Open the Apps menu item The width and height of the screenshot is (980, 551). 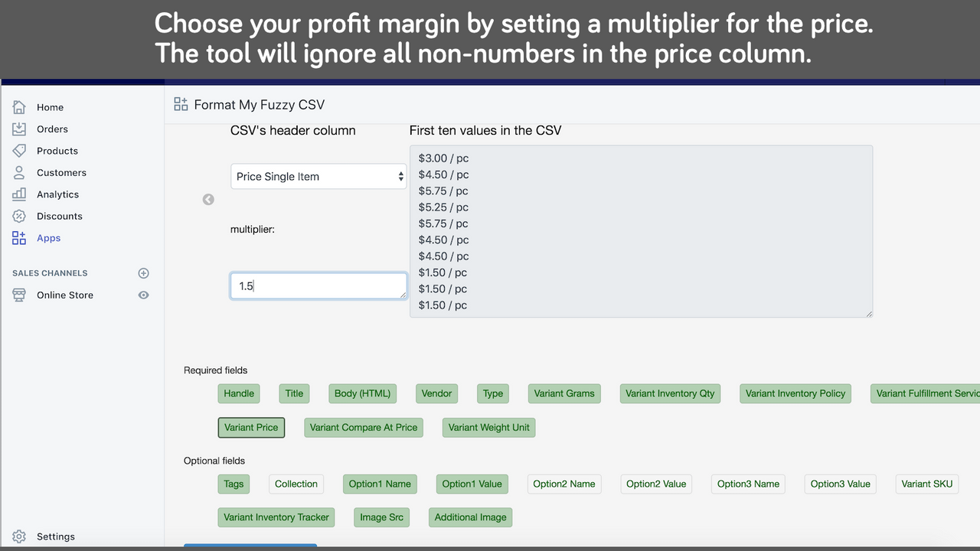[48, 238]
